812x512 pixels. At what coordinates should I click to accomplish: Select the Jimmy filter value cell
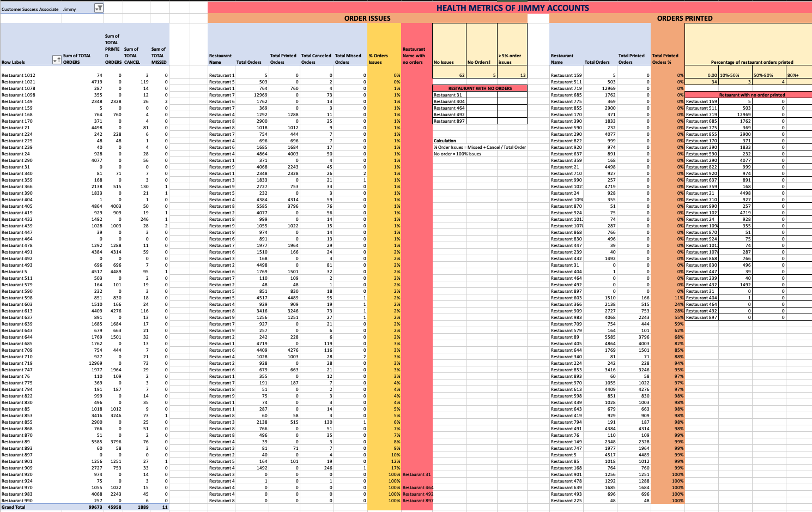point(76,9)
